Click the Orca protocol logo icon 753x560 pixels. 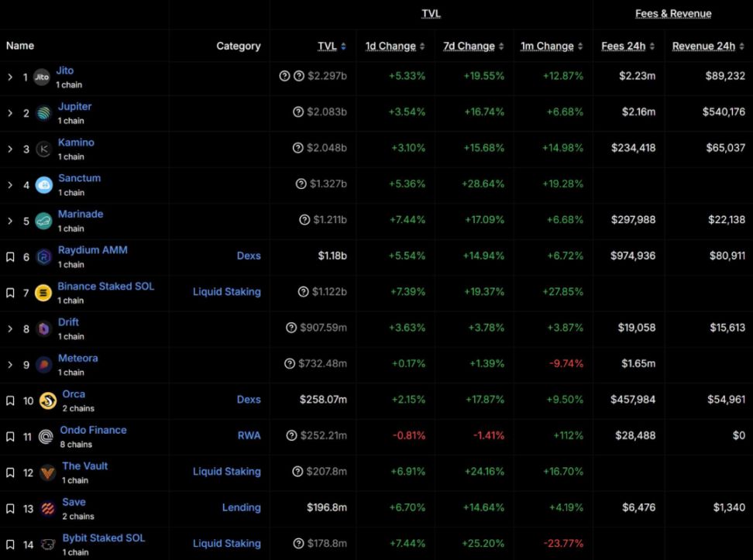point(48,400)
